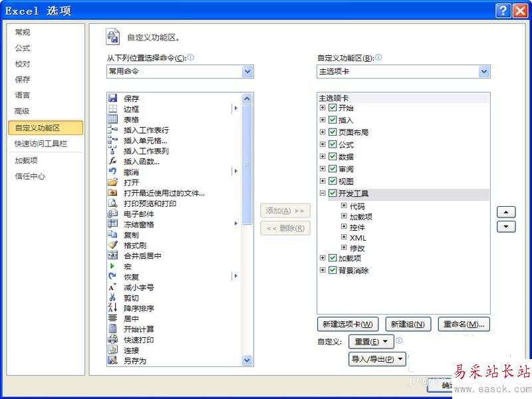Click the 宏 macro play icon
Screen dimensions: 532x399
[x=112, y=266]
